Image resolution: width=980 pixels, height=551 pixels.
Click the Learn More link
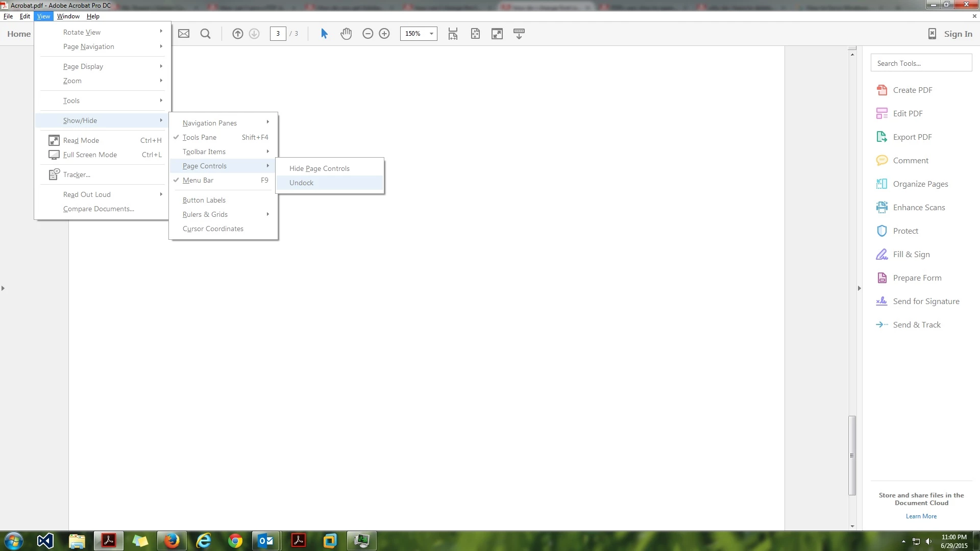point(921,516)
